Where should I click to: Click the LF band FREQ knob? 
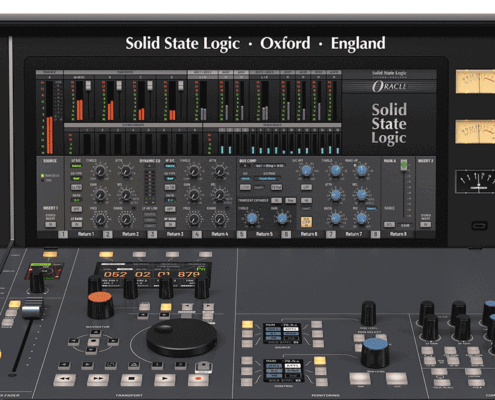tap(100, 219)
